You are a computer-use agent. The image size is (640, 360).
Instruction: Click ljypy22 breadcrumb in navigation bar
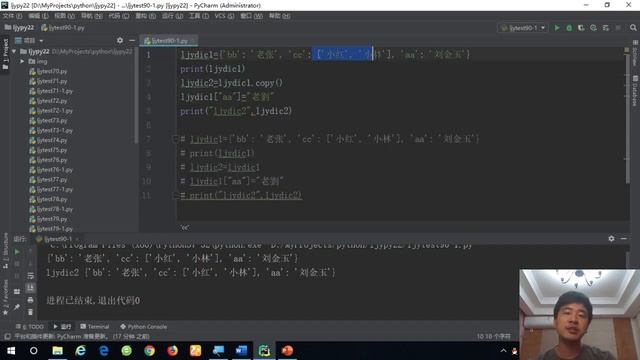click(19, 28)
